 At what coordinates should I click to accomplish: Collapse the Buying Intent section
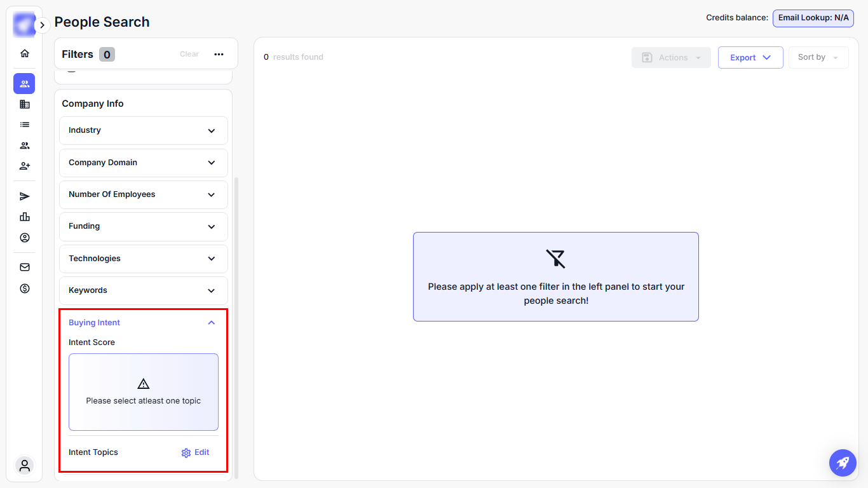pyautogui.click(x=212, y=323)
